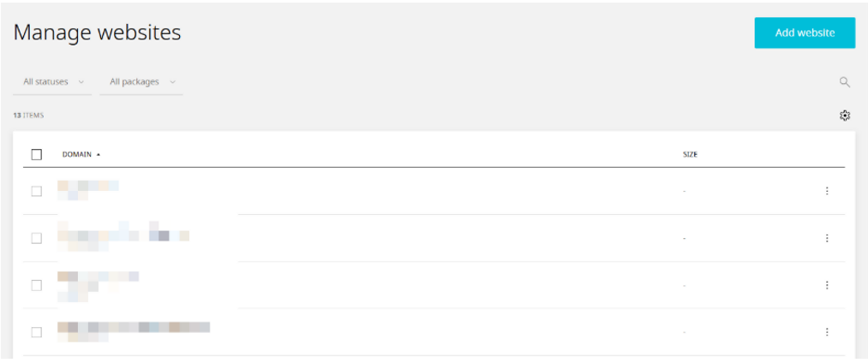Open three-dot menu for first website row
Screen dimensions: 868x363
827,191
